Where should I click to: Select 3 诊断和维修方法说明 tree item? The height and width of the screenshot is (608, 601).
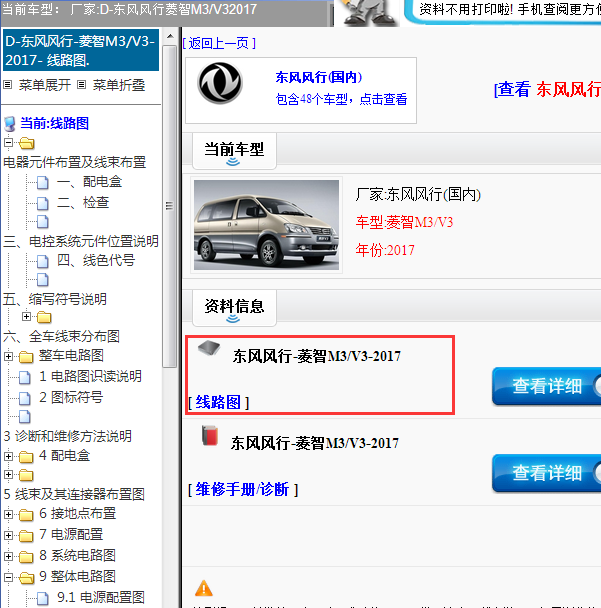pos(67,436)
